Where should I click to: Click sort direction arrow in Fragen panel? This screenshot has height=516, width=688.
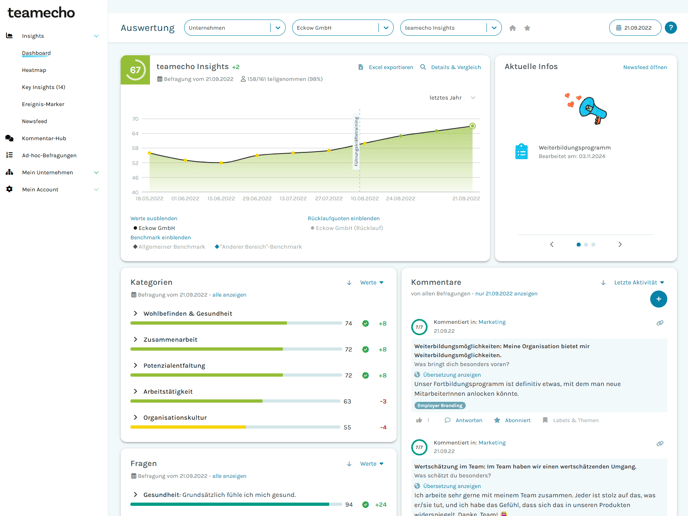pyautogui.click(x=349, y=464)
